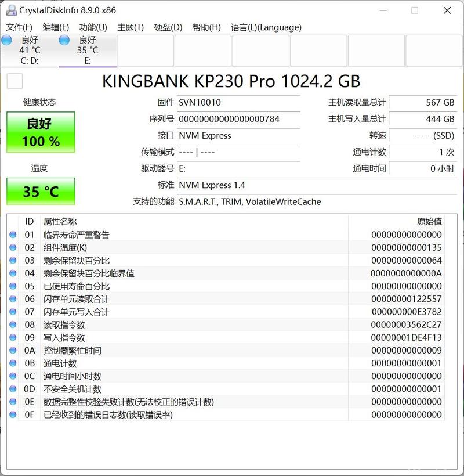The height and width of the screenshot is (476, 464).
Task: Click the blue status circle for drive C: D:
Action: coord(7,40)
